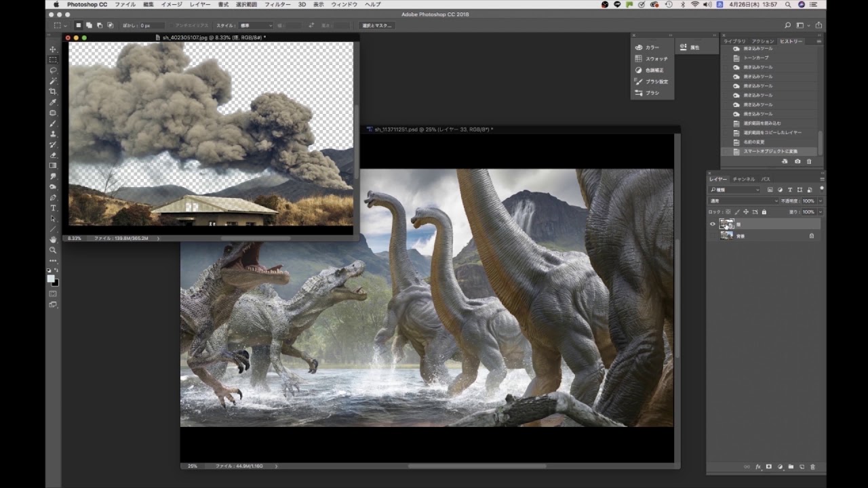Open the Properties panel (属性)
The width and height of the screenshot is (868, 488).
689,47
